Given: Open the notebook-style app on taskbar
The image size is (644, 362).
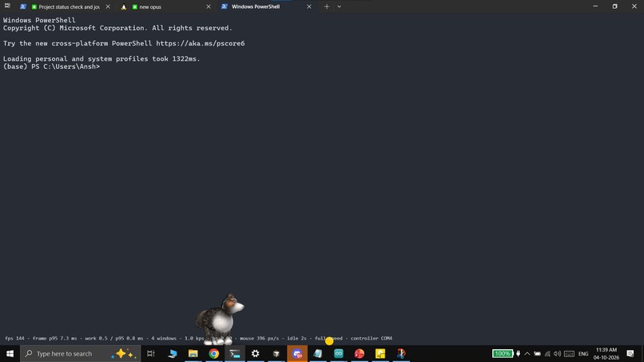Looking at the screenshot, I should (318, 353).
